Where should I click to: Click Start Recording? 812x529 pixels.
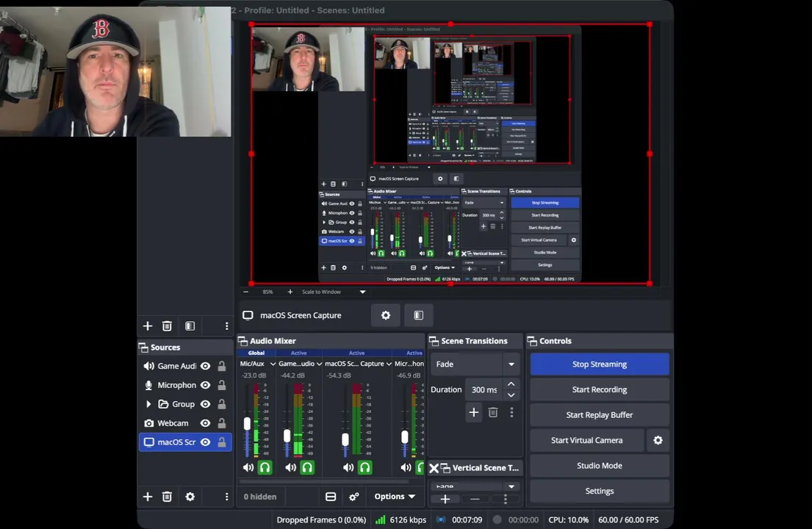pos(600,389)
